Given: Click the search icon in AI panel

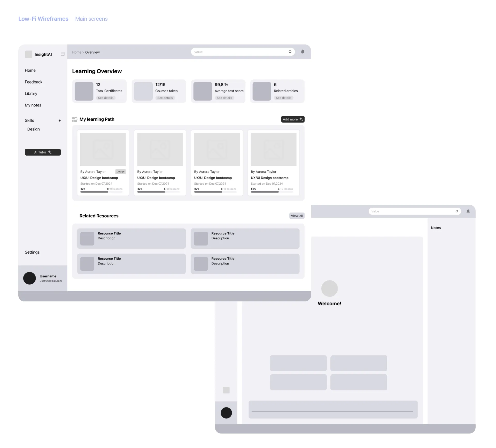Looking at the screenshot, I should click(x=457, y=211).
